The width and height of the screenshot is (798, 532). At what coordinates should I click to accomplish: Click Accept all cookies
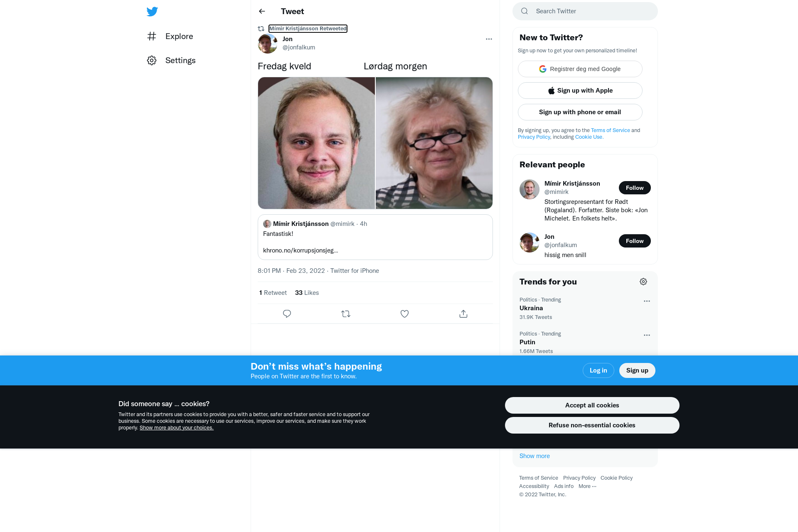pyautogui.click(x=592, y=405)
